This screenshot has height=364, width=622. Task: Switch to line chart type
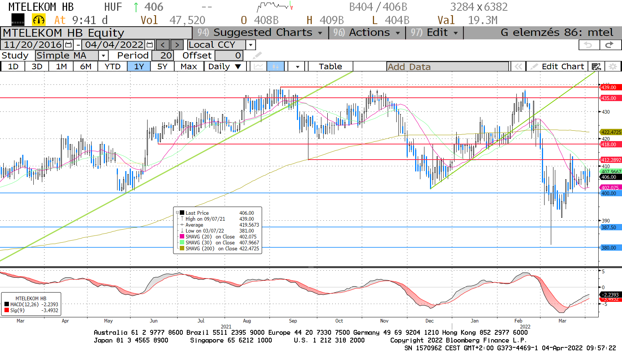pyautogui.click(x=258, y=67)
